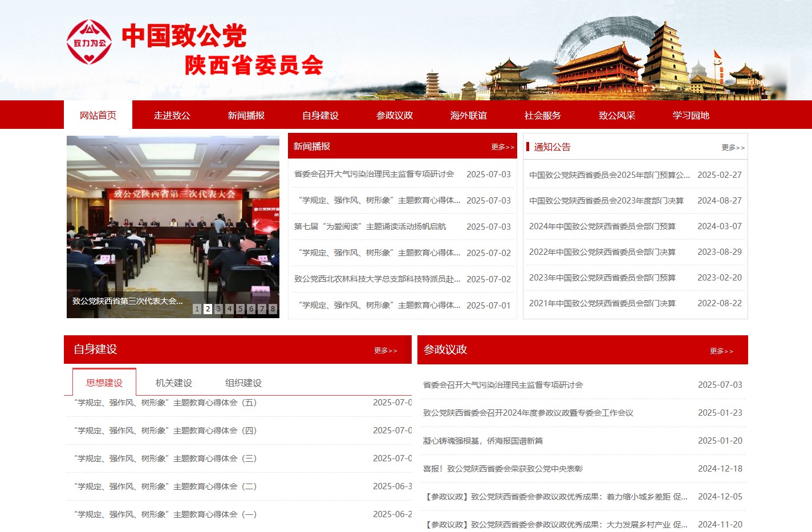The width and height of the screenshot is (812, 532).
Task: Open 致公党陕西省委会召开2024年度参政议政暨专委会工作会议
Action: [528, 413]
